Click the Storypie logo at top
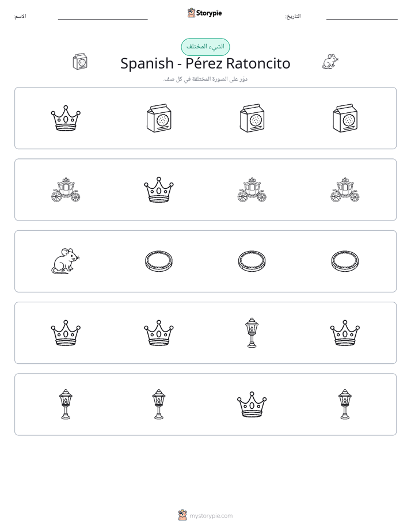 tap(205, 13)
